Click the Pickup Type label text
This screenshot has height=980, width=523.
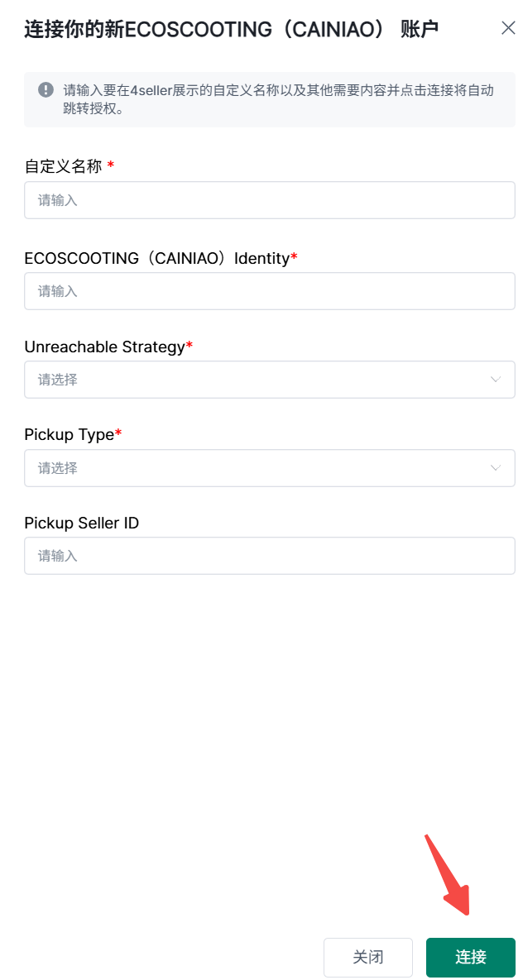(69, 434)
